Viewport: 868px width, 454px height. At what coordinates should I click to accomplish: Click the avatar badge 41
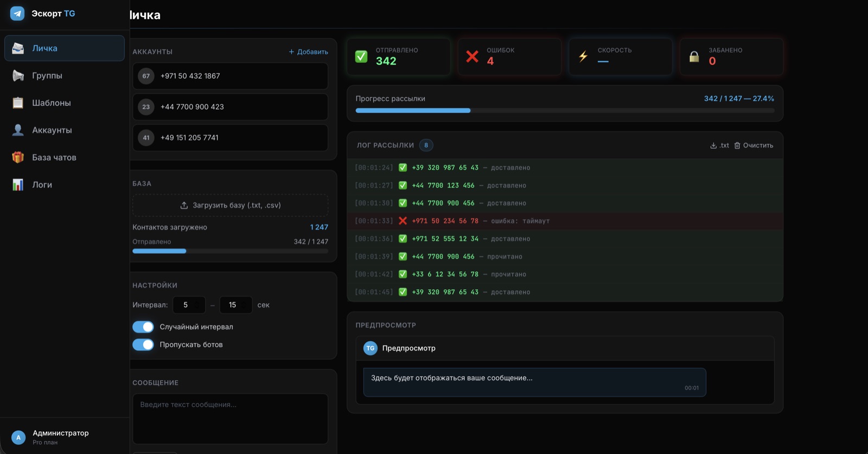(x=146, y=138)
